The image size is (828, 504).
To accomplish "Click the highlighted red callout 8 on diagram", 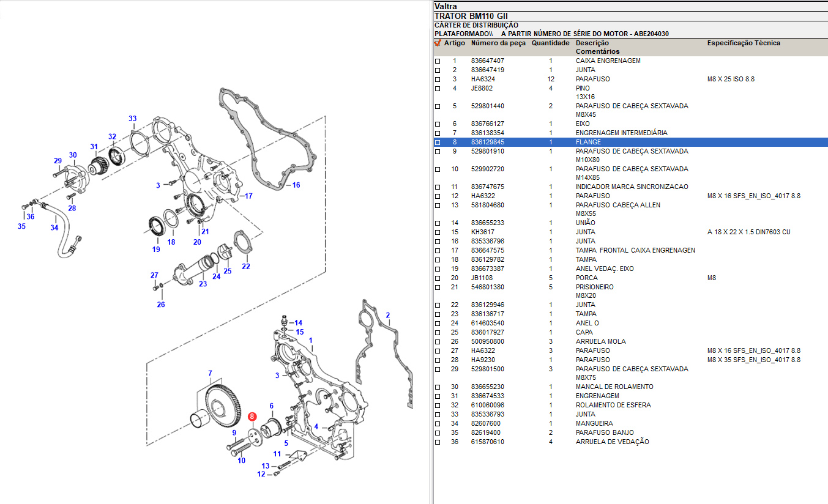I will pos(252,417).
